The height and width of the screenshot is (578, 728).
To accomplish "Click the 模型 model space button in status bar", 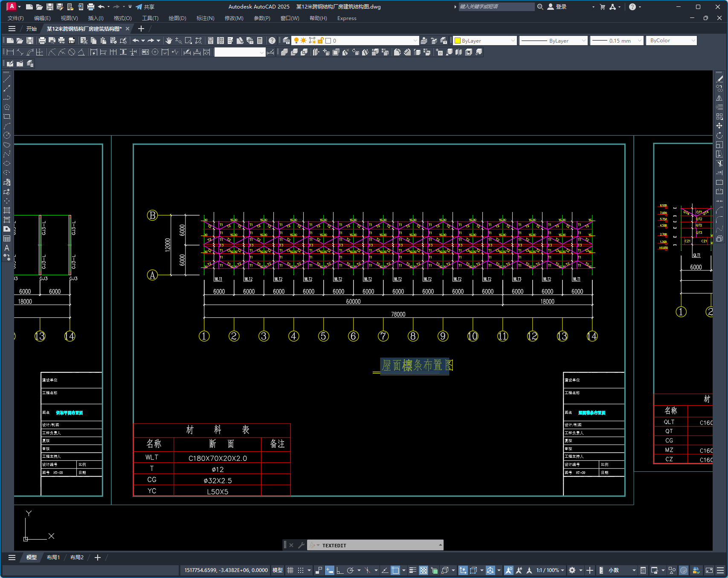I will point(278,570).
